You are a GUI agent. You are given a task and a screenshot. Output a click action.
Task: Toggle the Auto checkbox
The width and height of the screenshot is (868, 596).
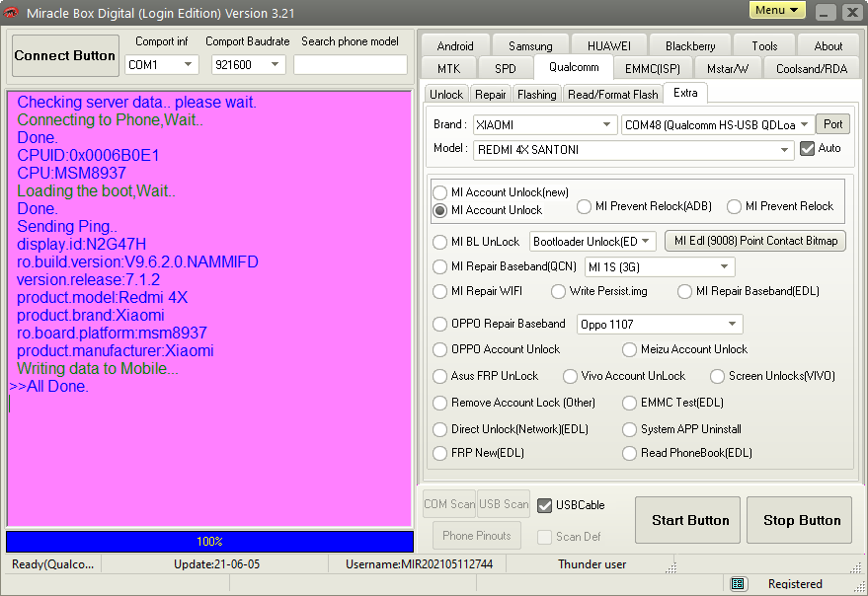click(807, 148)
